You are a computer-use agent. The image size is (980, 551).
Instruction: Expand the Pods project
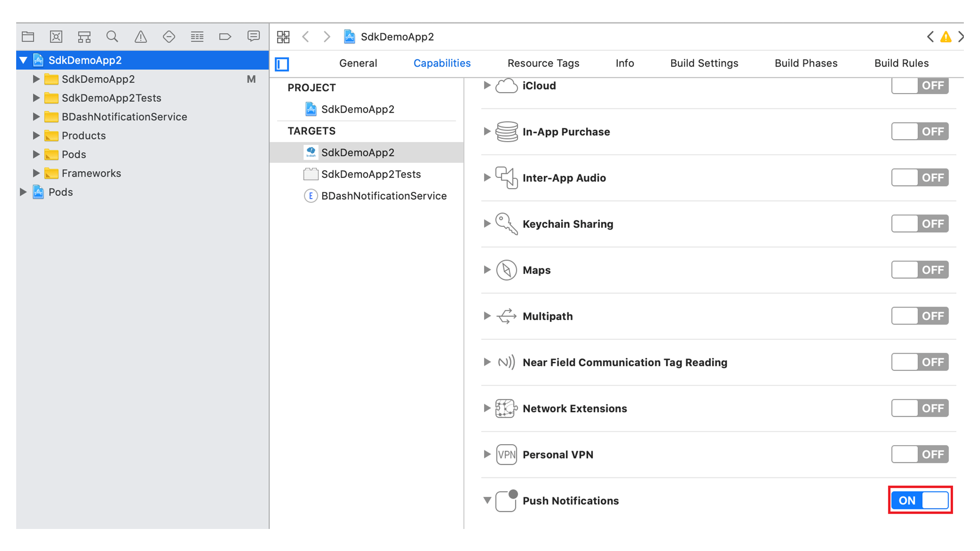pyautogui.click(x=23, y=192)
